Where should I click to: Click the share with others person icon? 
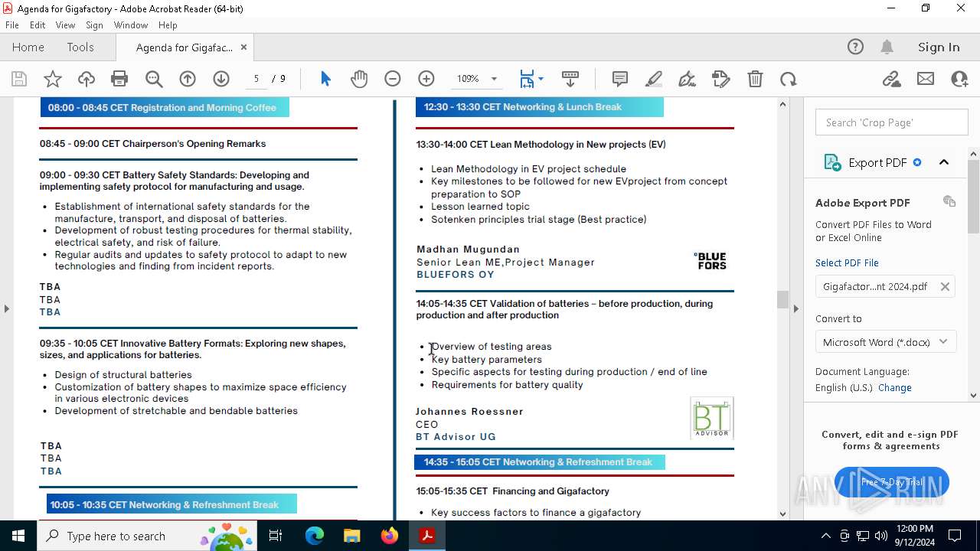959,79
